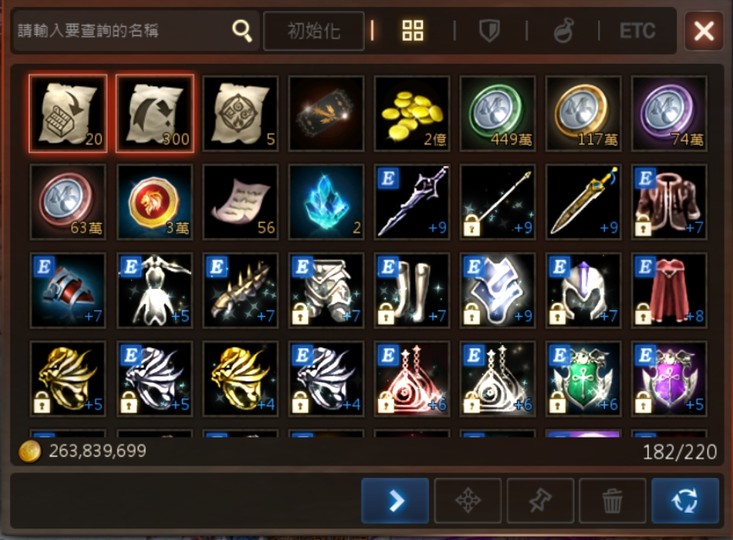Select the red cape +8 item

click(669, 290)
